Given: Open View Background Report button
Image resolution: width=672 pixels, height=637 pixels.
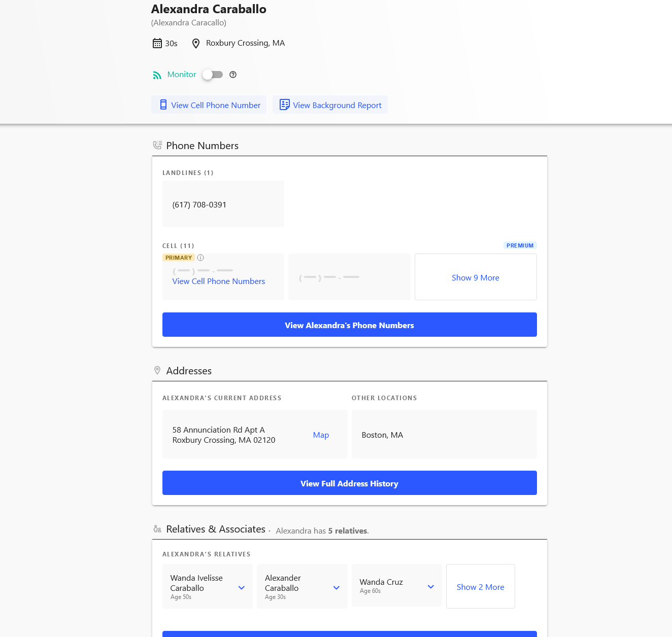Looking at the screenshot, I should 330,105.
